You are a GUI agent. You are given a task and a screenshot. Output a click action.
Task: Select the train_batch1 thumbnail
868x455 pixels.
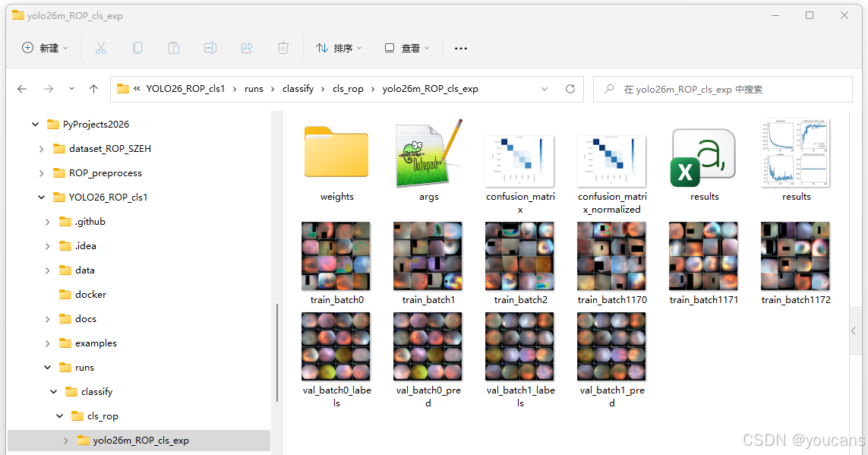[428, 256]
